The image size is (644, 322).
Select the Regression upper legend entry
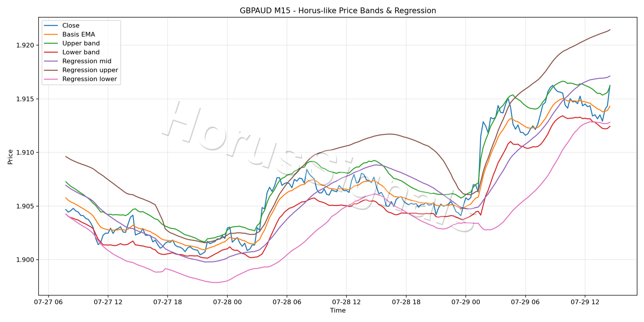pos(81,70)
